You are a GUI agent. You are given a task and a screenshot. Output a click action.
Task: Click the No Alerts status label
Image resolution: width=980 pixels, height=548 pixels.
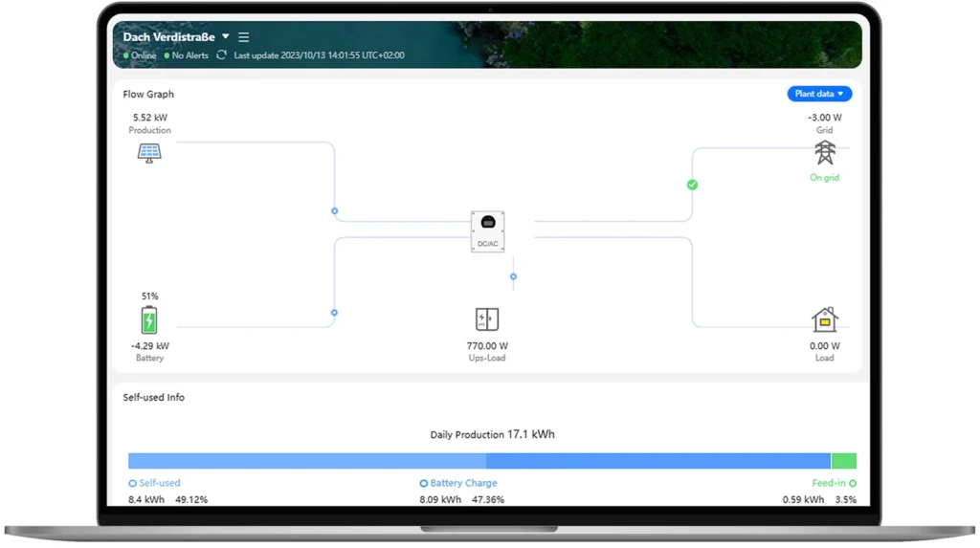coord(187,55)
